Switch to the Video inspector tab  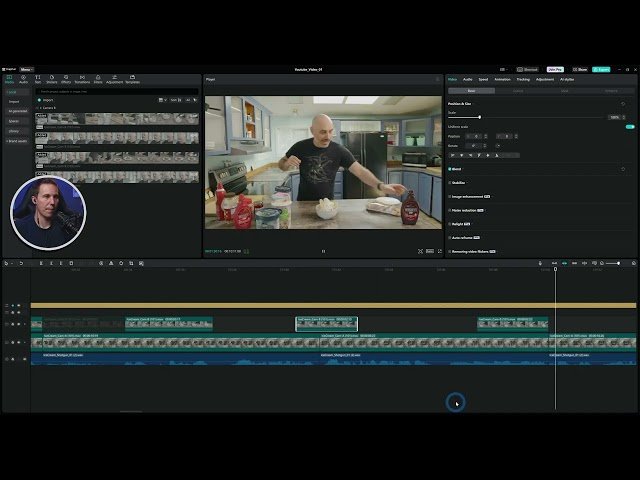(x=452, y=79)
